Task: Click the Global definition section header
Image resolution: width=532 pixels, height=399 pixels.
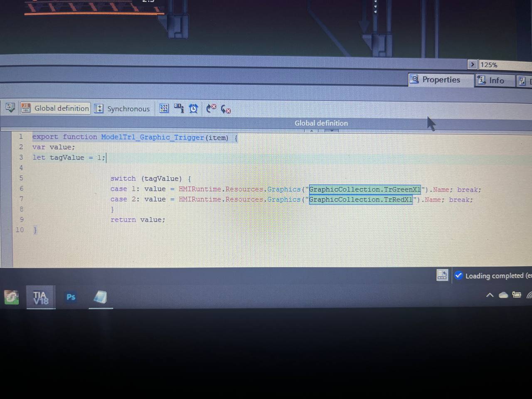Action: point(321,123)
